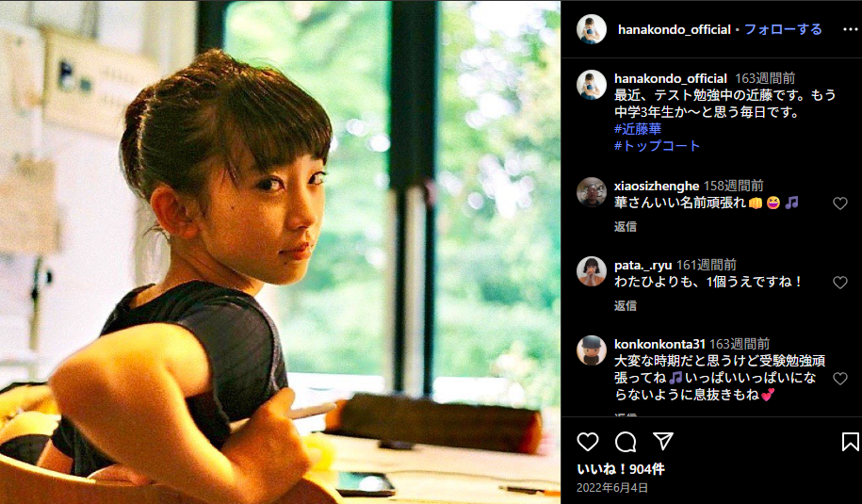
Task: Share the post via paper plane icon
Action: 663,441
